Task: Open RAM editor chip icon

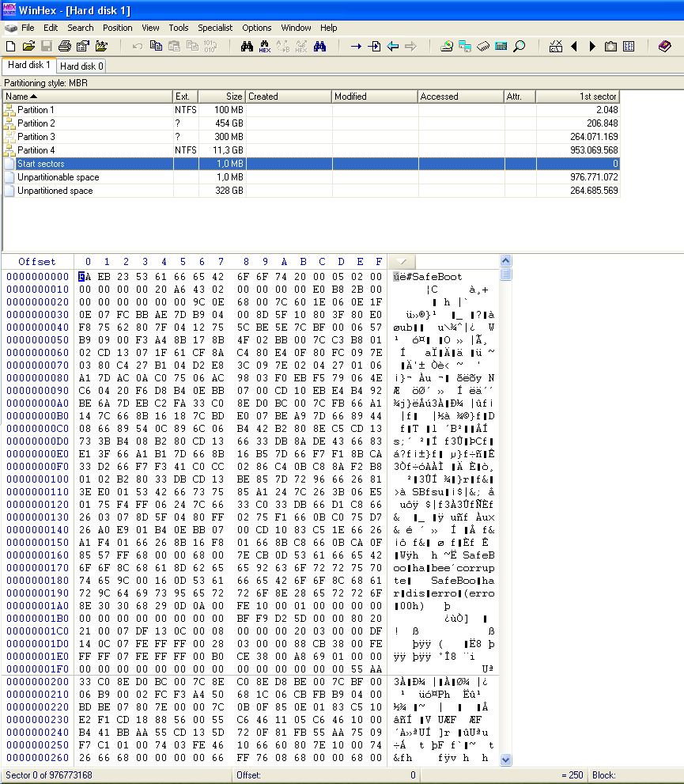Action: pos(483,47)
